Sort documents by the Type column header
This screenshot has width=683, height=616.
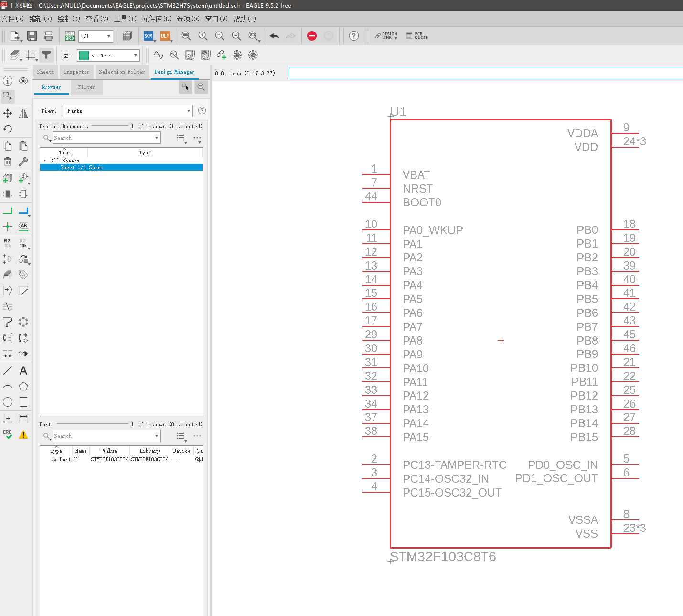(145, 153)
